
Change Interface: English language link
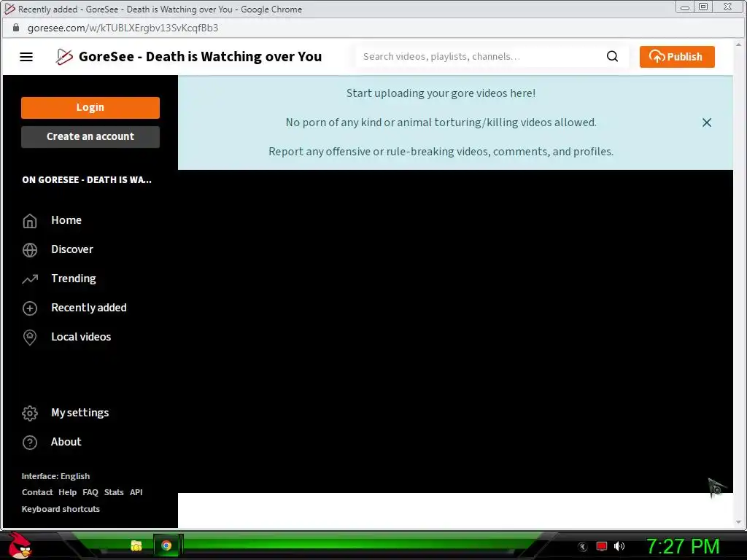[55, 476]
